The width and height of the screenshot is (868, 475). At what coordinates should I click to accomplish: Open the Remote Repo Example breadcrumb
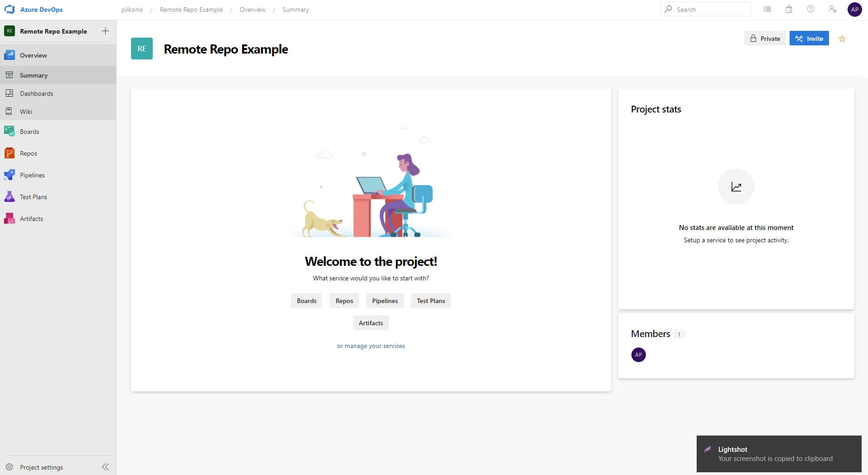pyautogui.click(x=191, y=10)
